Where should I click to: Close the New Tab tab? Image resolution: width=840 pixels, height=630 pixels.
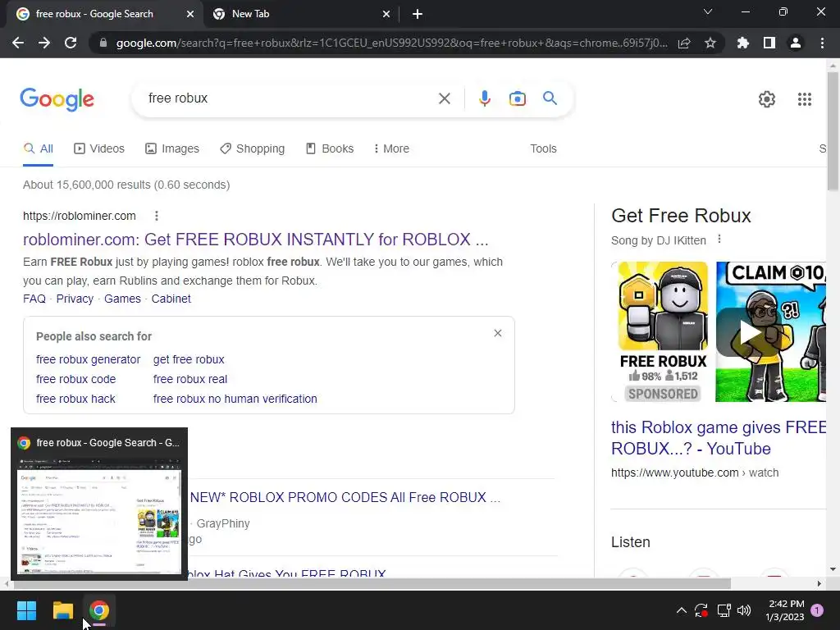click(x=386, y=14)
